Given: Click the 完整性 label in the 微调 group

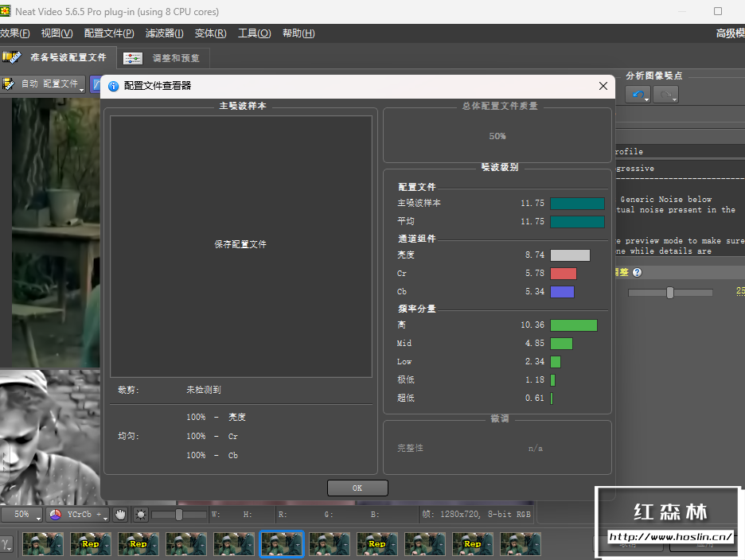Looking at the screenshot, I should point(410,448).
